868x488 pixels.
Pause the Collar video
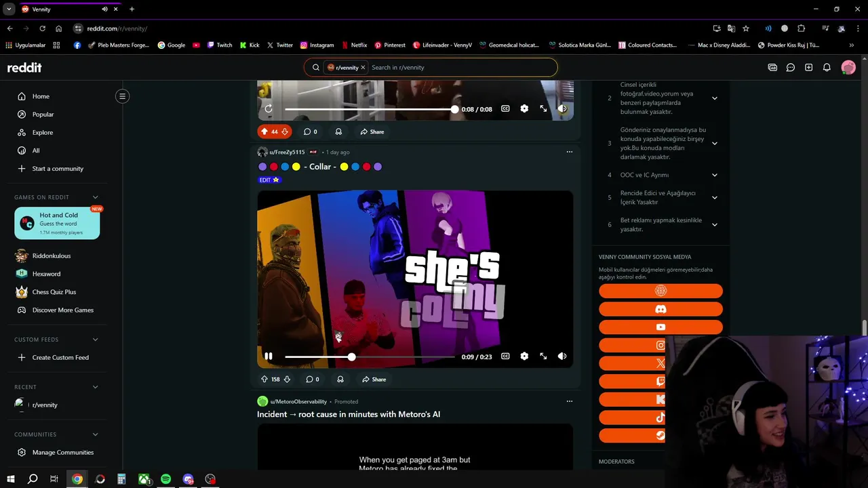[269, 357]
